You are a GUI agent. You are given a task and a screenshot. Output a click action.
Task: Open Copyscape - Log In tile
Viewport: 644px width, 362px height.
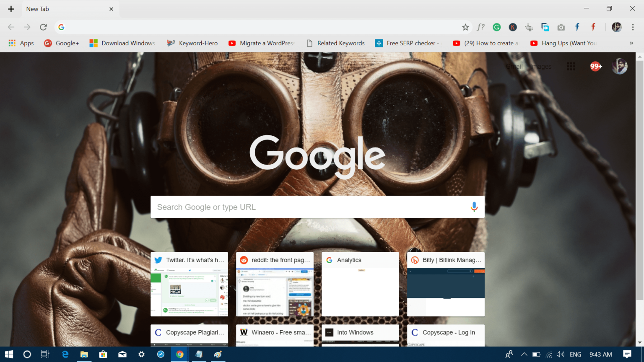coord(446,336)
